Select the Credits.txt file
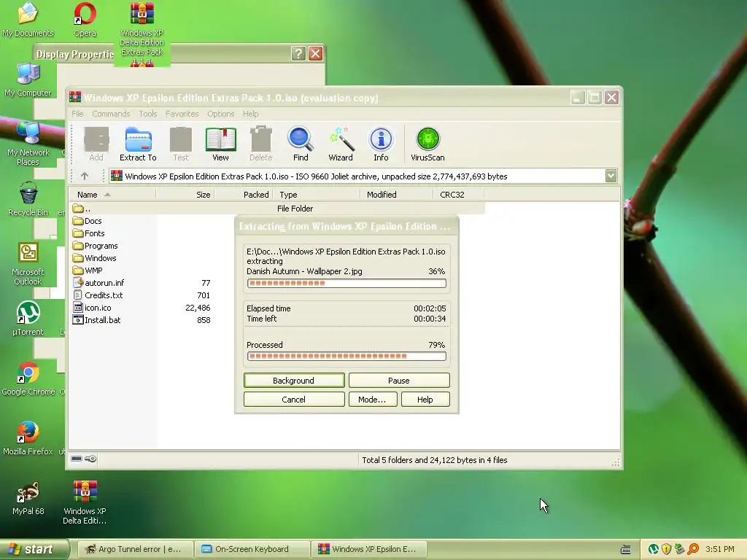Viewport: 747px width, 560px height. pos(98,295)
